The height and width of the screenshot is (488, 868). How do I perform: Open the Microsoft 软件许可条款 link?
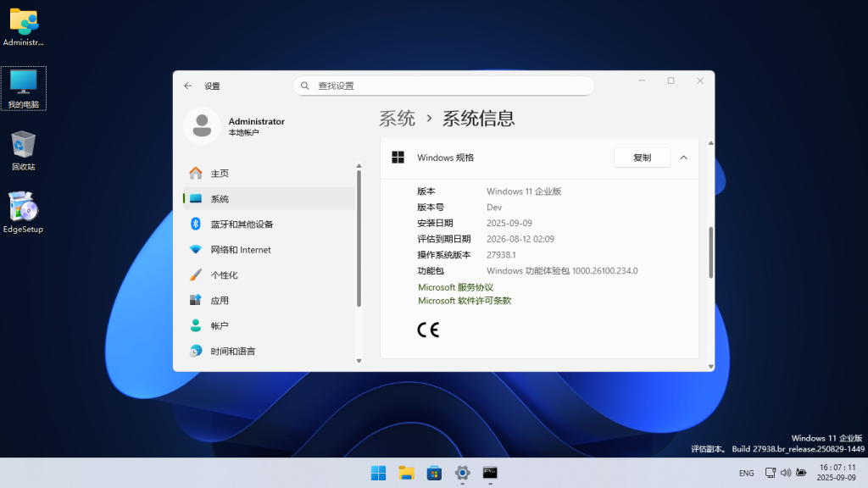(x=465, y=301)
